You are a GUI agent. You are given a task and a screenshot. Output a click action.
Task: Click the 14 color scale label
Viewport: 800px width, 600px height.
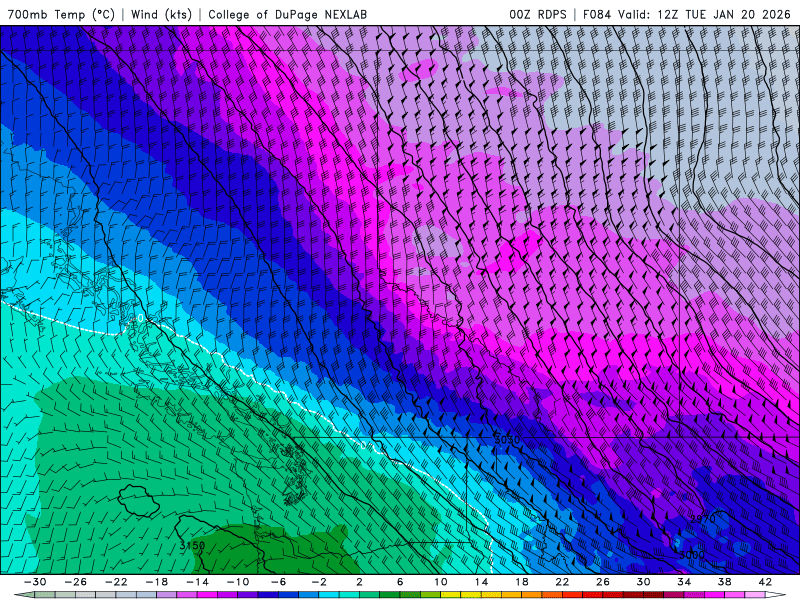coord(481,582)
